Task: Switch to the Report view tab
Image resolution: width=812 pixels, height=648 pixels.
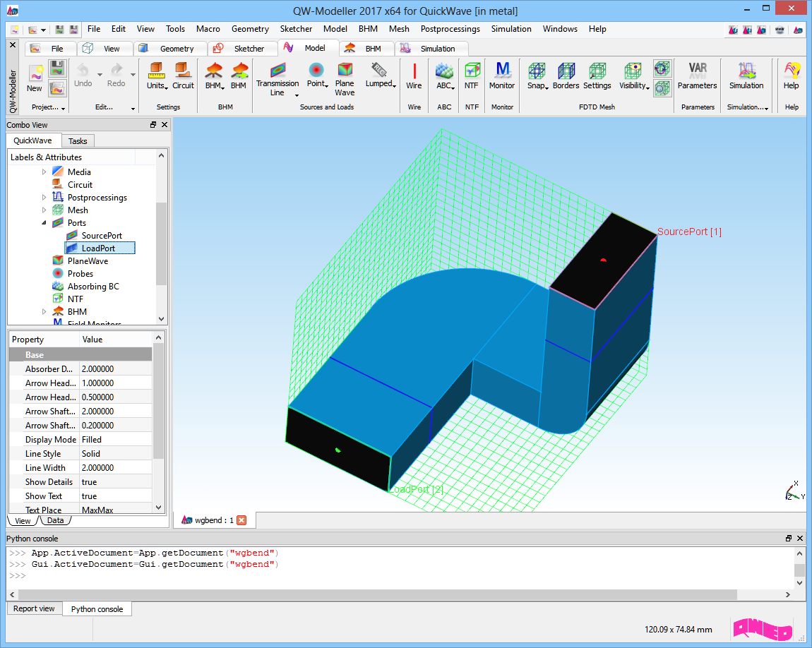Action: click(34, 608)
